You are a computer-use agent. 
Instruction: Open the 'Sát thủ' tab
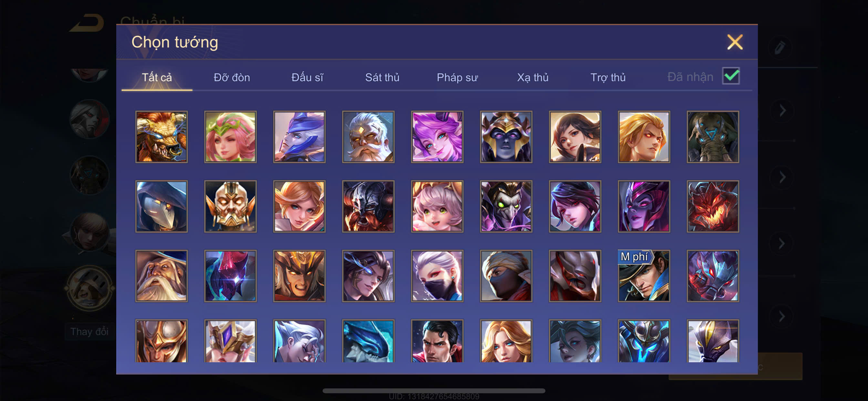[382, 77]
